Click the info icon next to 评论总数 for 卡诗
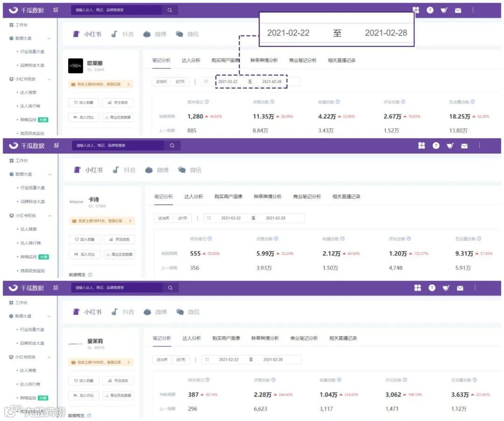 pos(408,239)
